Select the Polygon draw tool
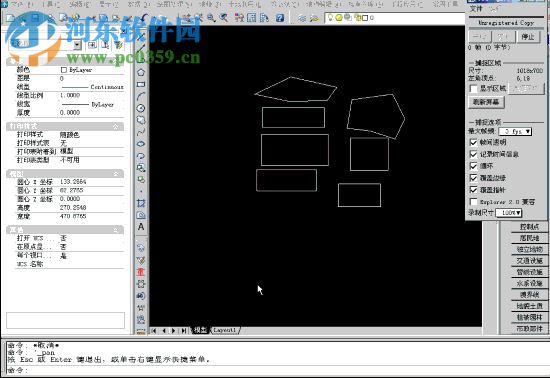 141,73
